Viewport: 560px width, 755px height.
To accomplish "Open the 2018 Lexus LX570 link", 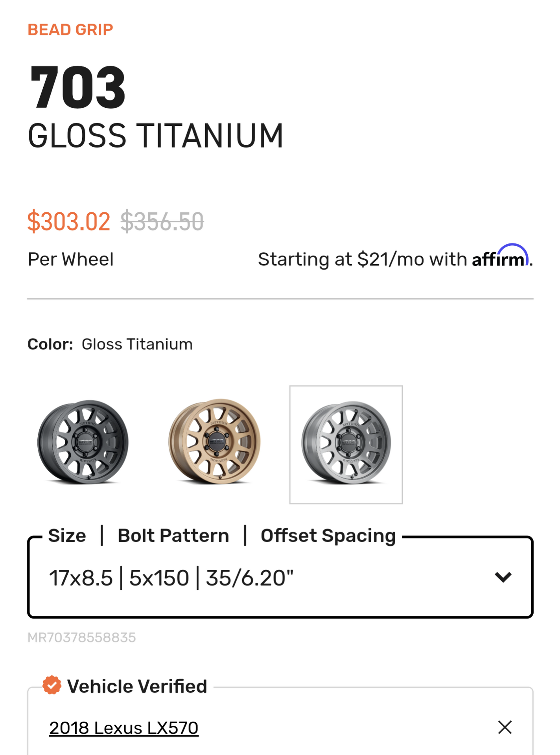I will [123, 728].
